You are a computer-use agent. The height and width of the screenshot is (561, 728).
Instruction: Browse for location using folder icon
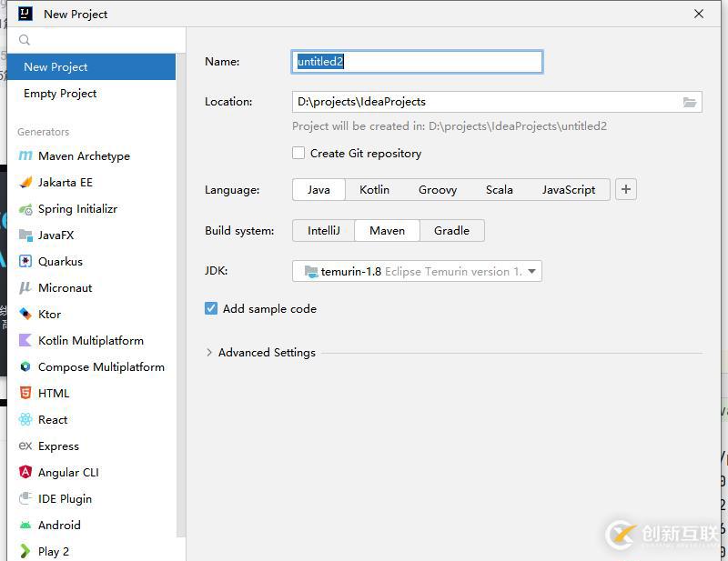pos(690,102)
